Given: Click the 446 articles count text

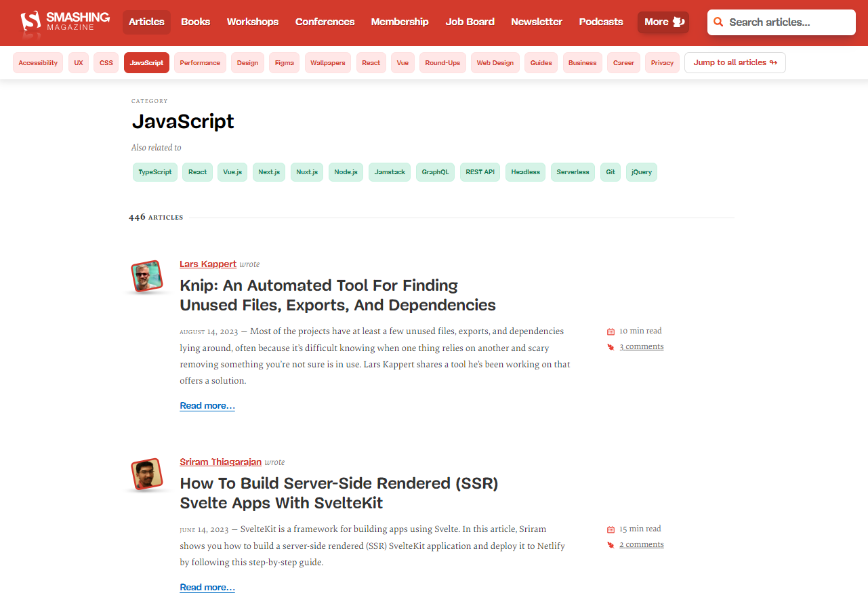Looking at the screenshot, I should [x=156, y=218].
